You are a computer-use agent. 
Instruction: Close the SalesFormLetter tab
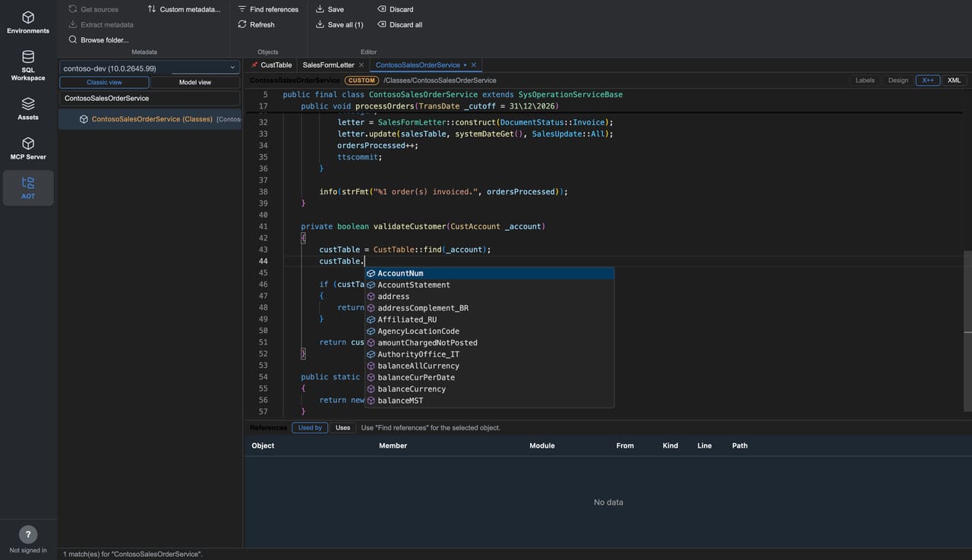point(361,65)
